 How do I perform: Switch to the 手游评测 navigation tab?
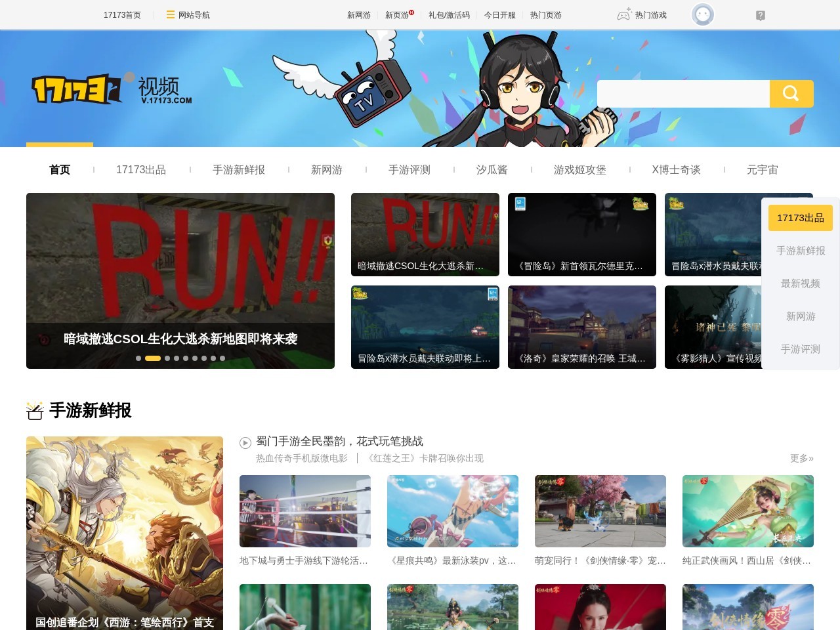click(x=409, y=170)
